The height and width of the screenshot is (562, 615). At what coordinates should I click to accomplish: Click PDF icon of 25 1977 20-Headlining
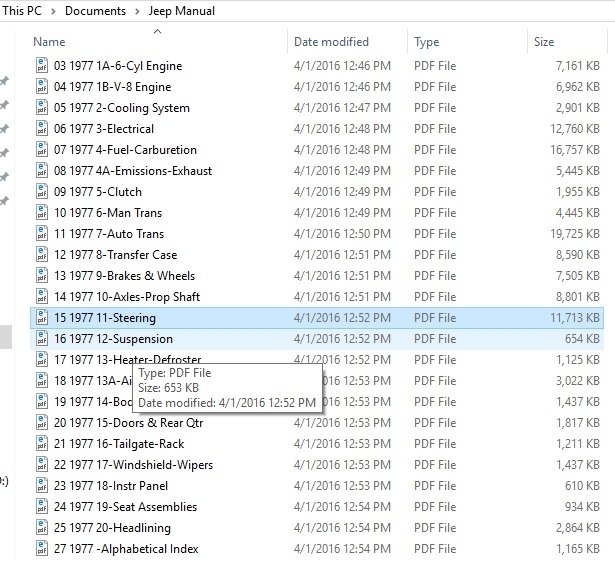[42, 527]
